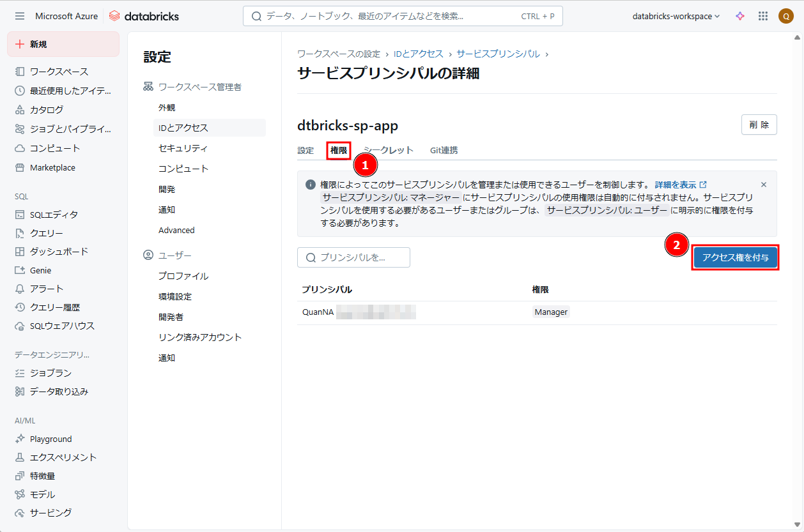Viewport: 804px width, 532px height.
Task: Open Marketplace in left sidebar
Action: click(52, 168)
